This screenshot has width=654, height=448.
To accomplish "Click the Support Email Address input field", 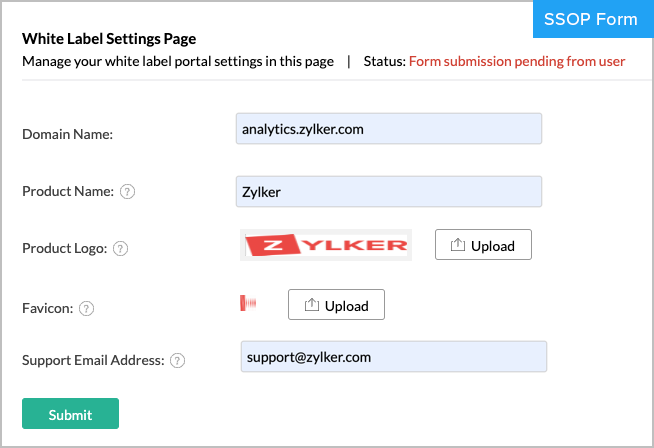I will pyautogui.click(x=394, y=357).
